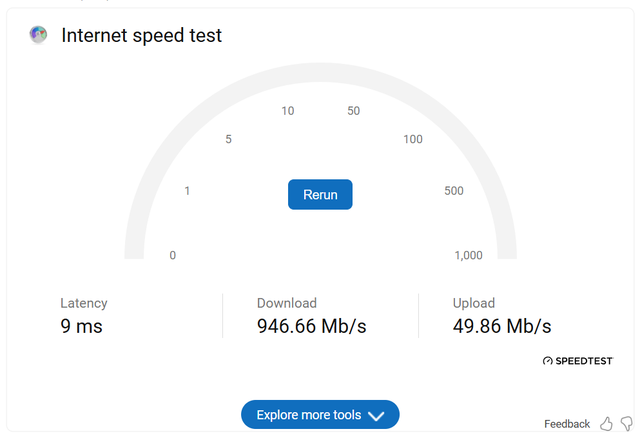Click the Explore more tools button label

[307, 415]
